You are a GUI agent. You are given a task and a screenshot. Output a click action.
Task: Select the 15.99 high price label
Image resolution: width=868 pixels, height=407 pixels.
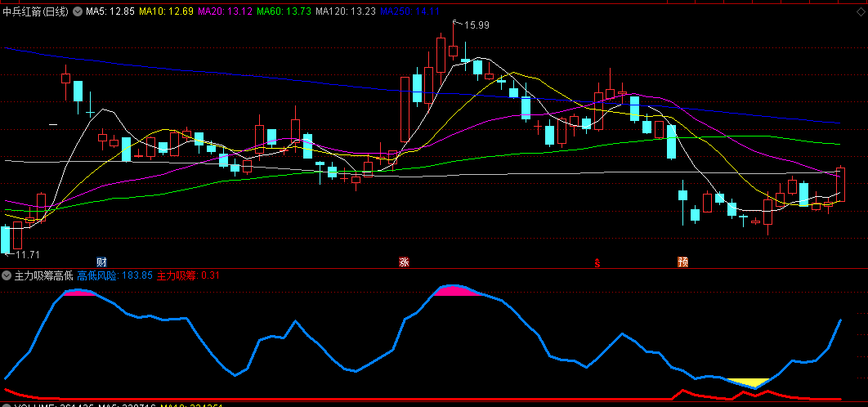(x=477, y=25)
